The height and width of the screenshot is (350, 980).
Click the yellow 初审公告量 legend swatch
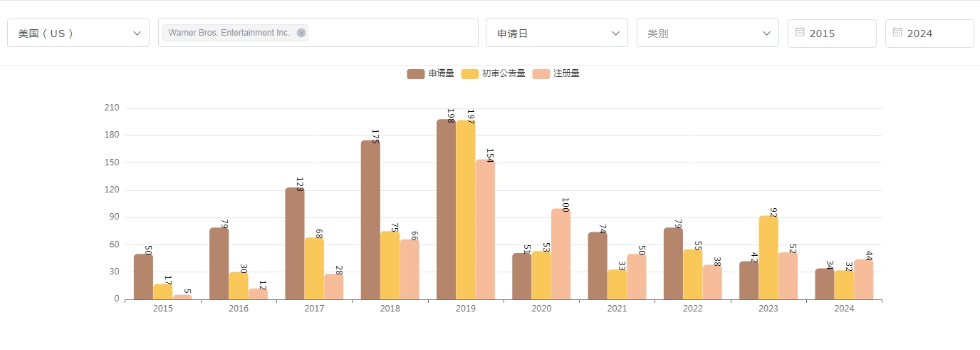click(470, 73)
